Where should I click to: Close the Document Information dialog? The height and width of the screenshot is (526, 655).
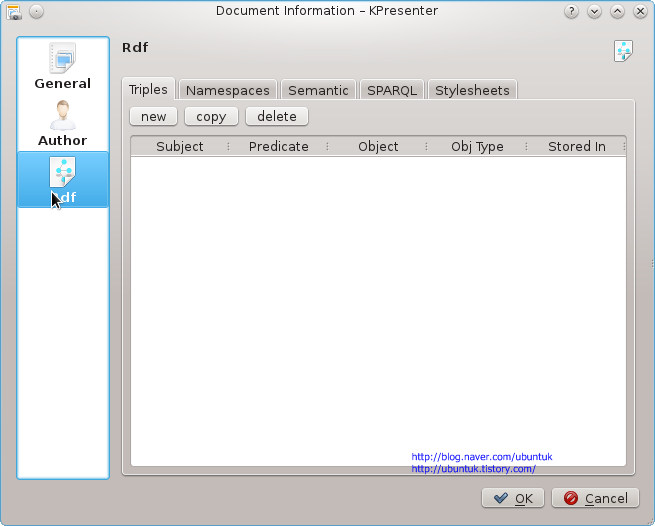click(x=640, y=11)
